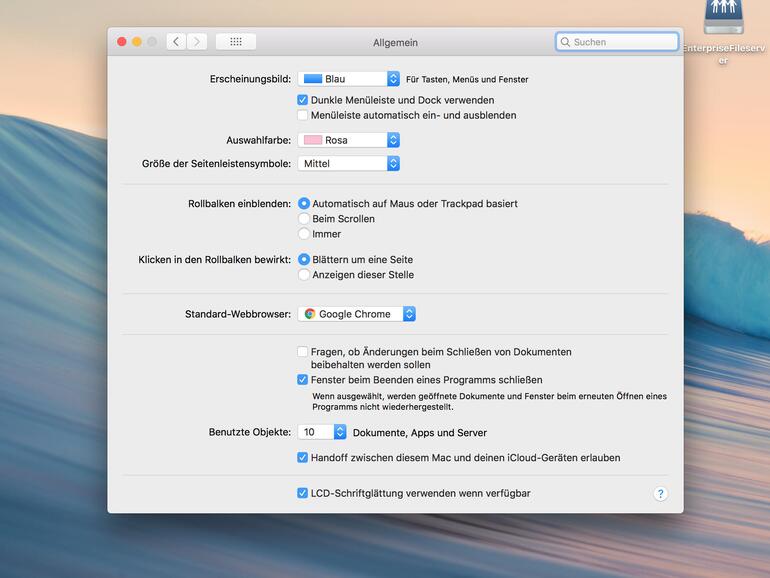The width and height of the screenshot is (770, 578).
Task: Click the back navigation arrow
Action: [176, 42]
